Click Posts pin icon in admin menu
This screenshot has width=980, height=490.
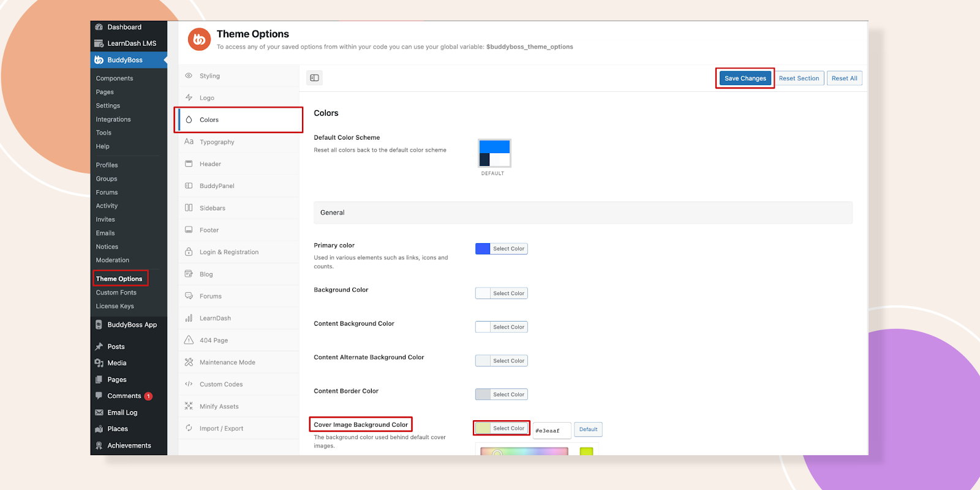coord(99,347)
